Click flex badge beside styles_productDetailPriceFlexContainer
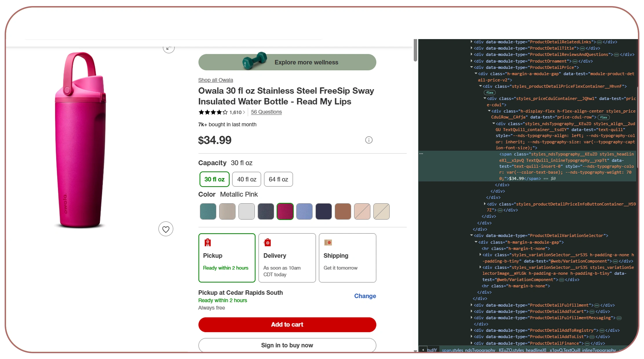Viewport: 644px width, 359px height. pyautogui.click(x=490, y=93)
